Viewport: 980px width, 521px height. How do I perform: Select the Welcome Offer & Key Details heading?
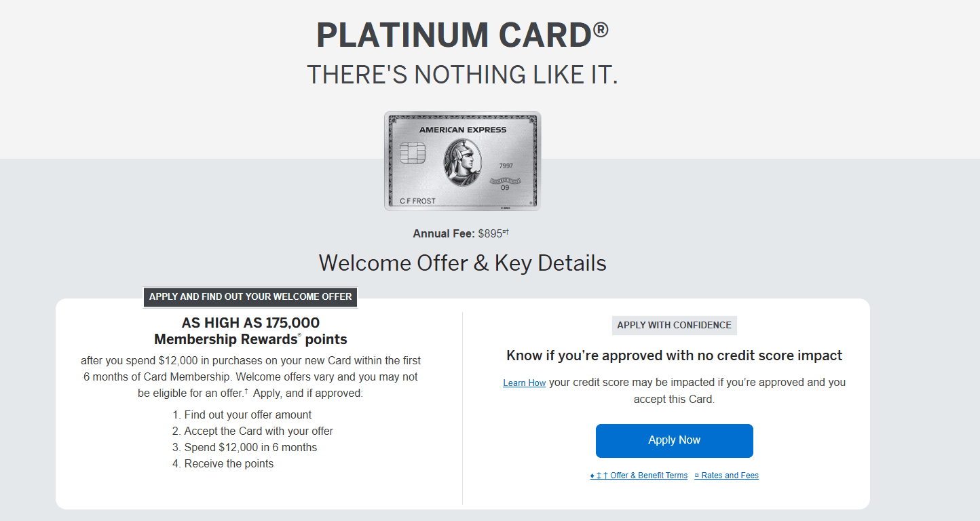point(462,263)
